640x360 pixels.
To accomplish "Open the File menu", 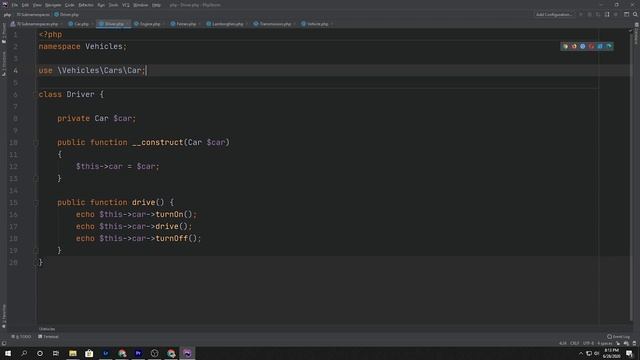I will pyautogui.click(x=15, y=5).
